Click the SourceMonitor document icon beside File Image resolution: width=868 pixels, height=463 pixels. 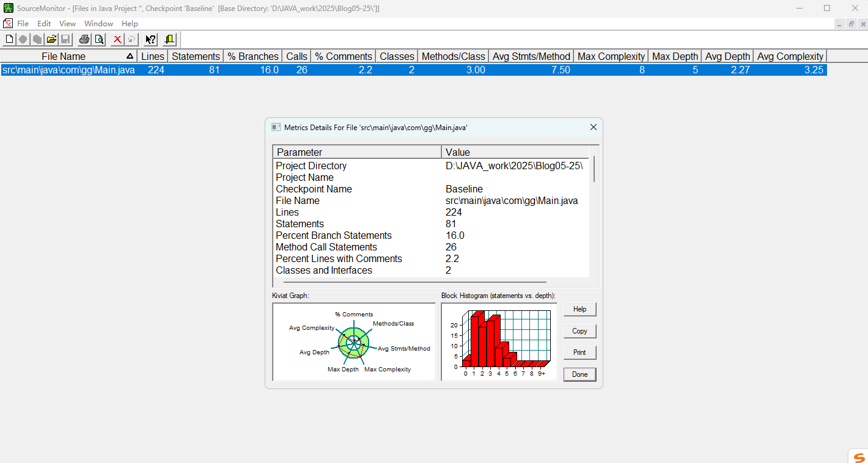(x=8, y=23)
